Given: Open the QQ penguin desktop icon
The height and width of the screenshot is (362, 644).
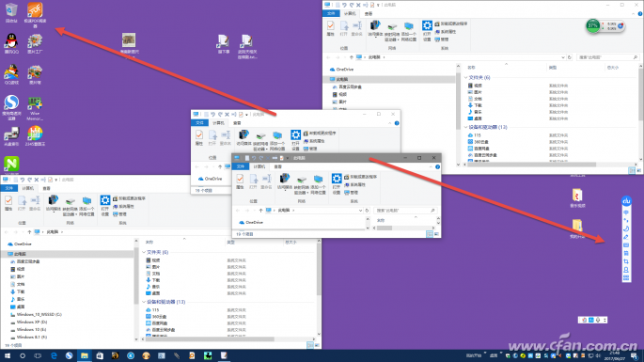Looking at the screenshot, I should click(11, 43).
